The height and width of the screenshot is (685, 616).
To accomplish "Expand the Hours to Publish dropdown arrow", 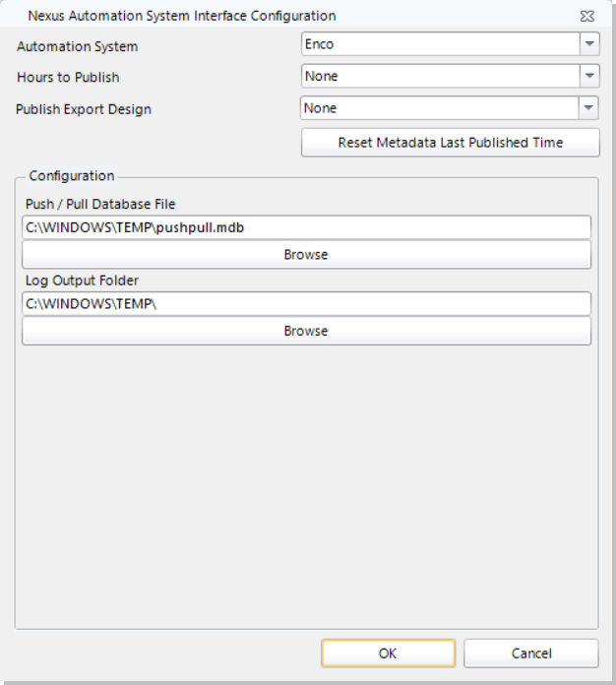I will [588, 76].
